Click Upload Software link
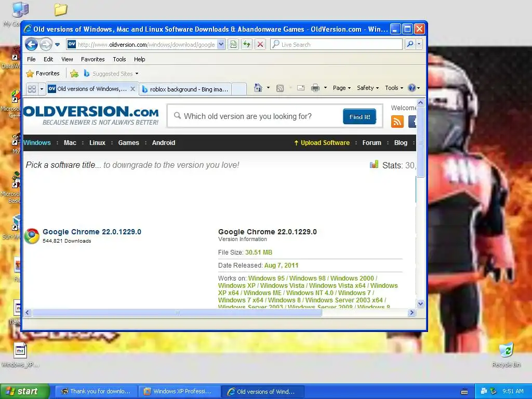532x399 pixels. pyautogui.click(x=322, y=143)
